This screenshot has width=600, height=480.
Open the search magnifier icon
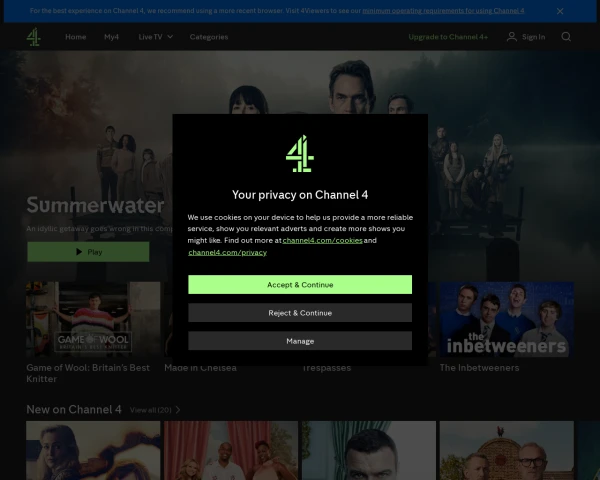tap(566, 37)
